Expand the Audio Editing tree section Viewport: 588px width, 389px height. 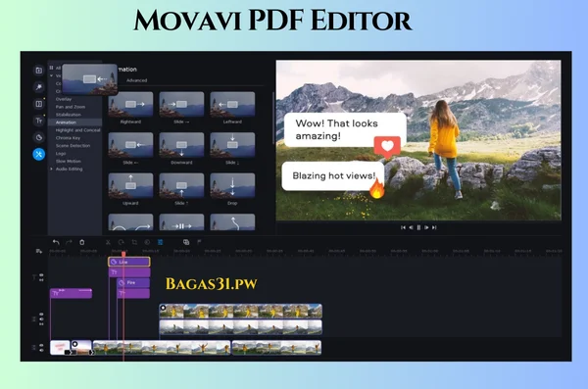coord(51,170)
